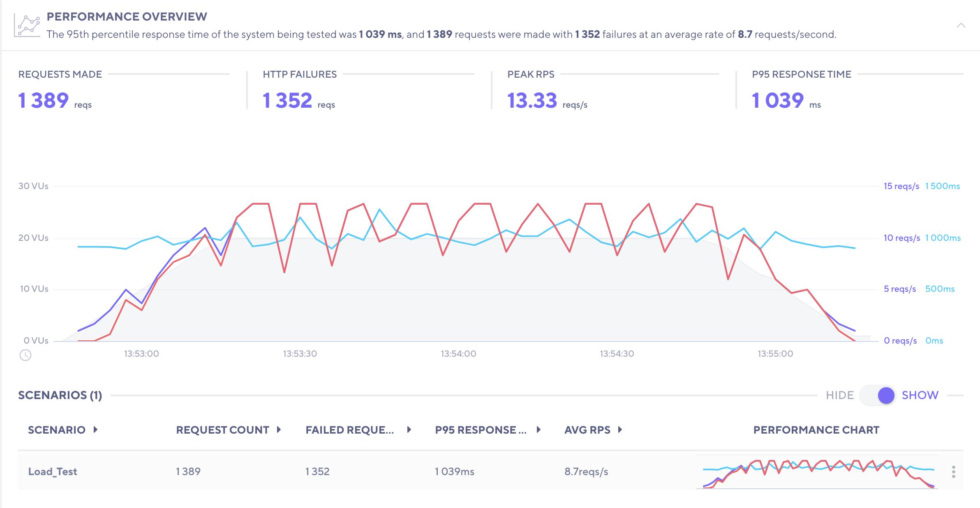
Task: Click the 20 VUs axis label
Action: coord(33,238)
